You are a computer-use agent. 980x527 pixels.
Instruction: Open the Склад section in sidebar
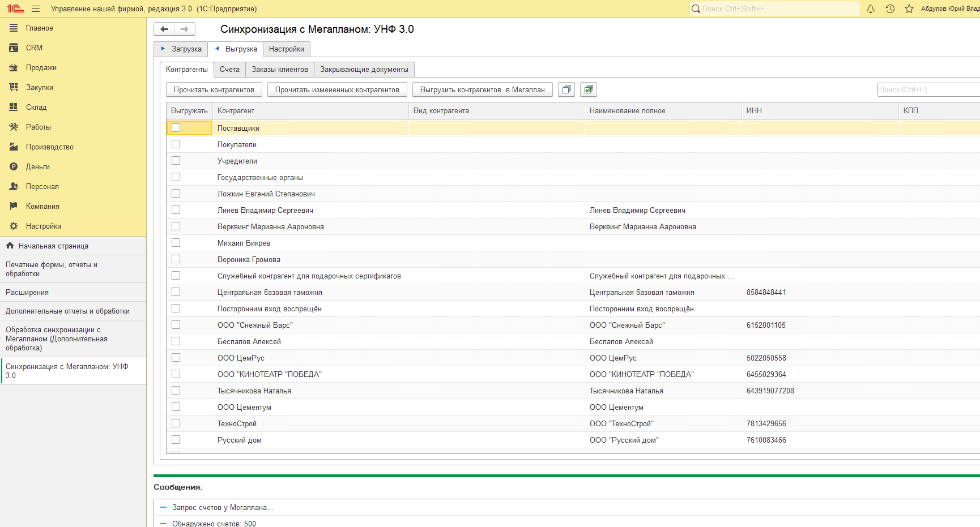pos(36,108)
